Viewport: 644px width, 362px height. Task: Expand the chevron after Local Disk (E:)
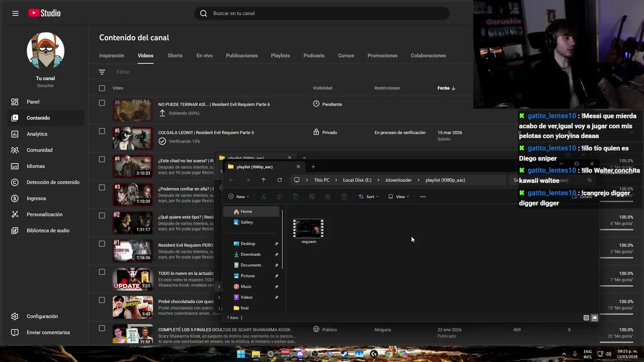point(378,180)
